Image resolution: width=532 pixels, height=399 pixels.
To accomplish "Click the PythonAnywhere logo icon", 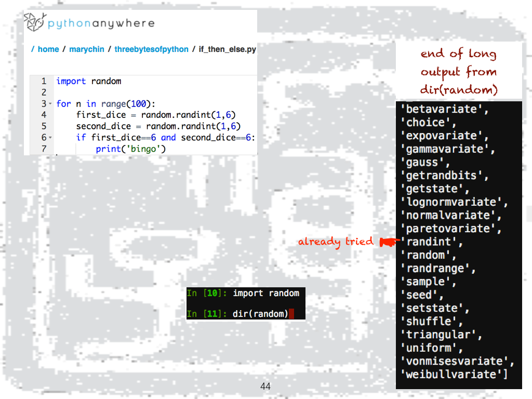I will pyautogui.click(x=34, y=23).
